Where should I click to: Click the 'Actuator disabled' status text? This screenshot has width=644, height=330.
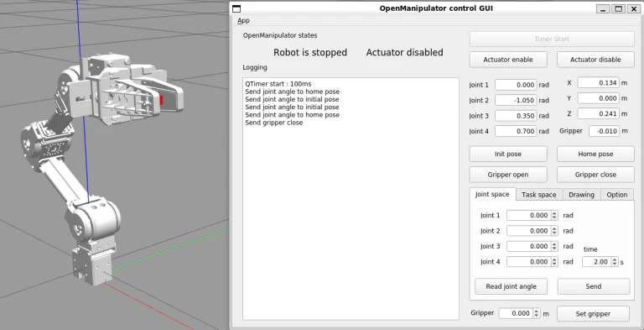404,53
